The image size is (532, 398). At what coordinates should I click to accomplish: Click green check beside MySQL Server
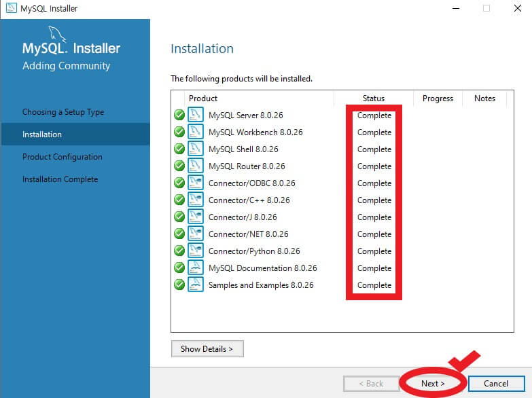pos(179,115)
